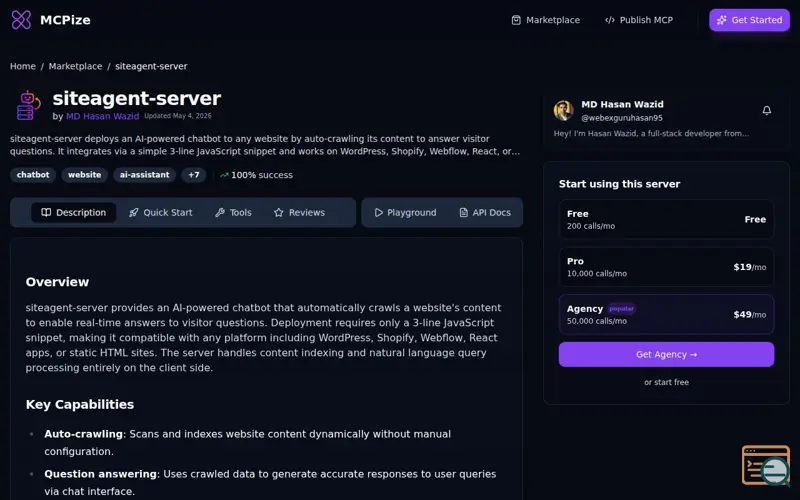Click the MCPize brand name
800x500 pixels.
pos(65,20)
